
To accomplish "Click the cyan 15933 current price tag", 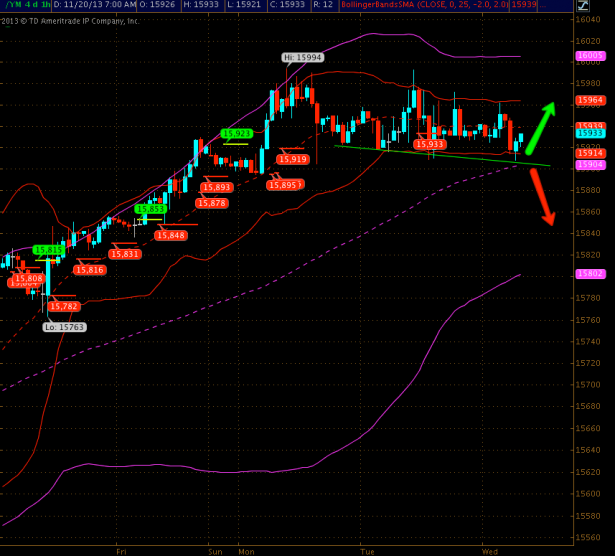I will (590, 132).
